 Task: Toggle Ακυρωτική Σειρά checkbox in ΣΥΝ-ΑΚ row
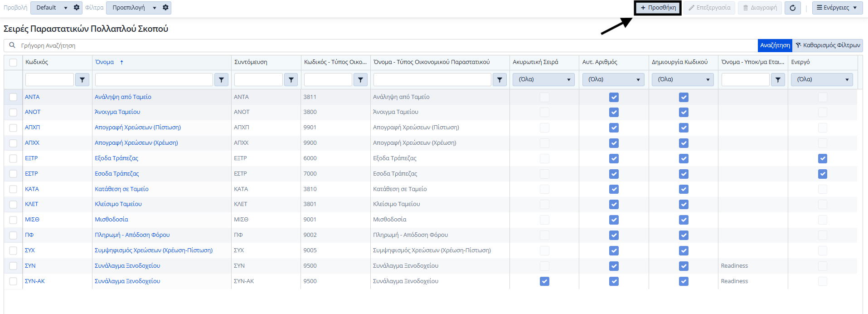[544, 281]
